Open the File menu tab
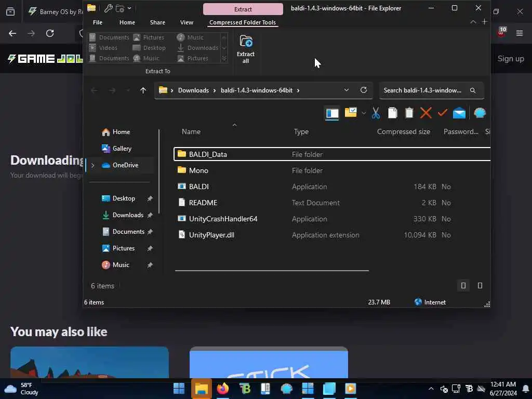 pos(97,22)
